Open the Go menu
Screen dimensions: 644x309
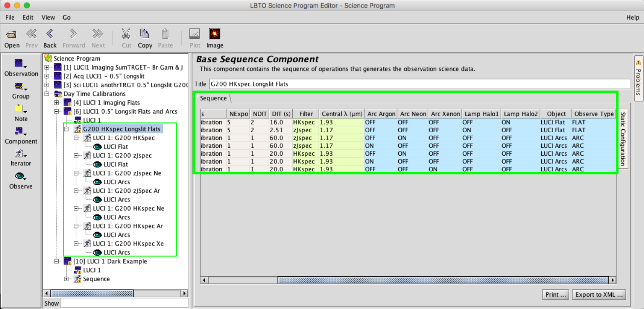click(x=67, y=17)
